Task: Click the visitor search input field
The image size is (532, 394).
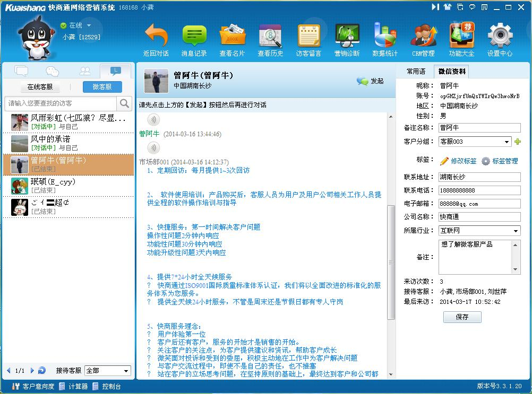Action: tap(61, 103)
